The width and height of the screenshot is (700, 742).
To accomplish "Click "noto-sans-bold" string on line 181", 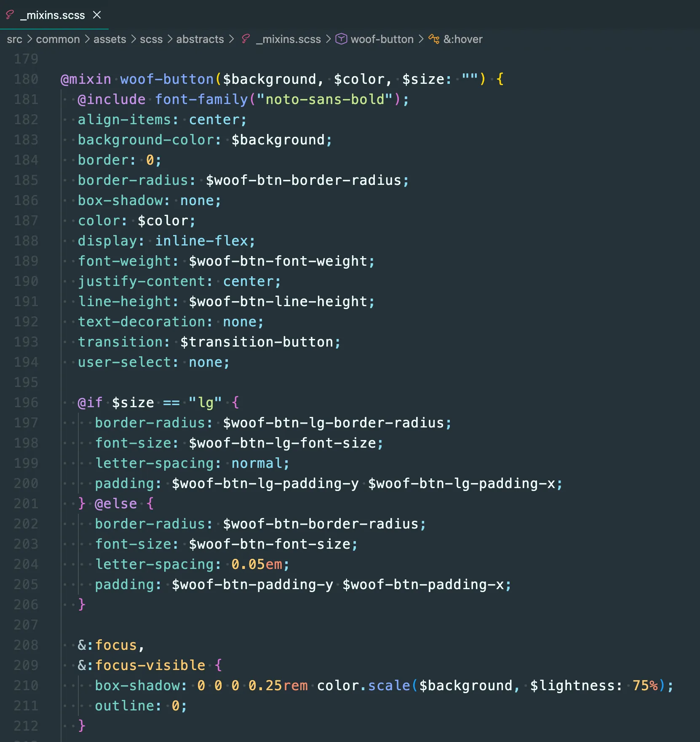I will coord(325,99).
